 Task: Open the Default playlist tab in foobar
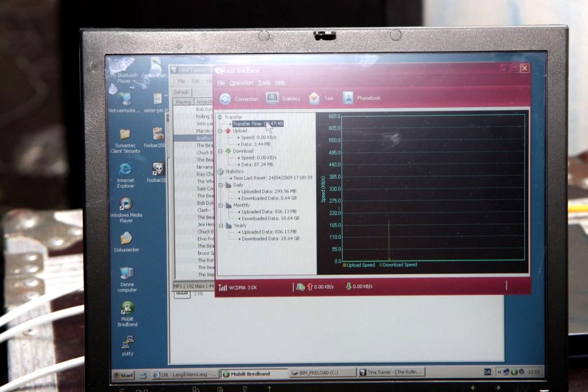pyautogui.click(x=181, y=93)
